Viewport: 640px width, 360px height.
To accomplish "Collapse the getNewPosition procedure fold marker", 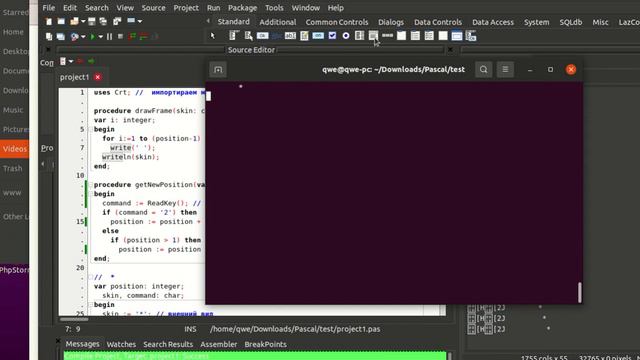I will point(90,184).
